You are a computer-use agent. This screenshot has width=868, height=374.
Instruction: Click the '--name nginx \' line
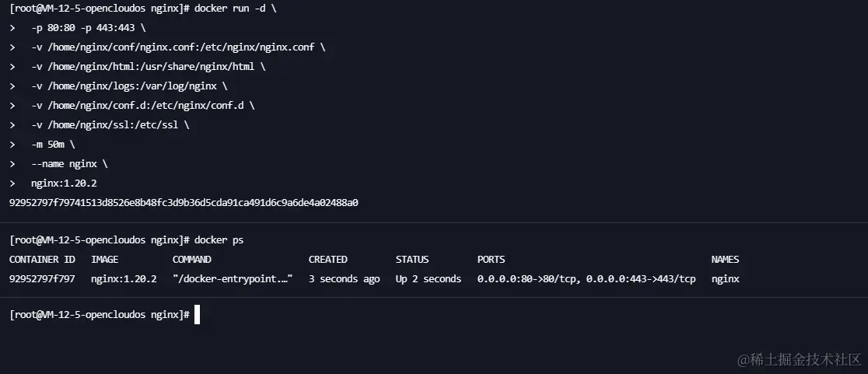point(70,164)
